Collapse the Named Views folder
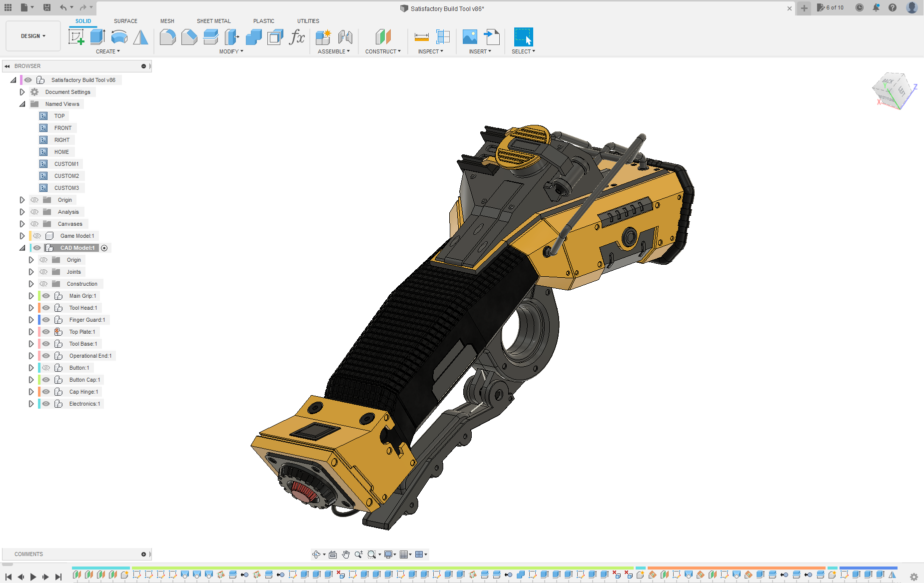Image resolution: width=924 pixels, height=583 pixels. point(22,104)
